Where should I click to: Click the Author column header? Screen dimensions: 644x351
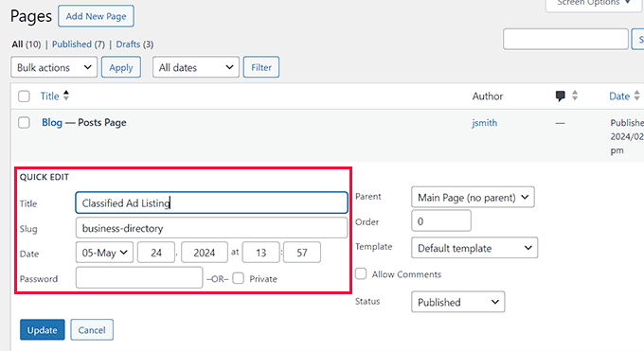point(487,97)
